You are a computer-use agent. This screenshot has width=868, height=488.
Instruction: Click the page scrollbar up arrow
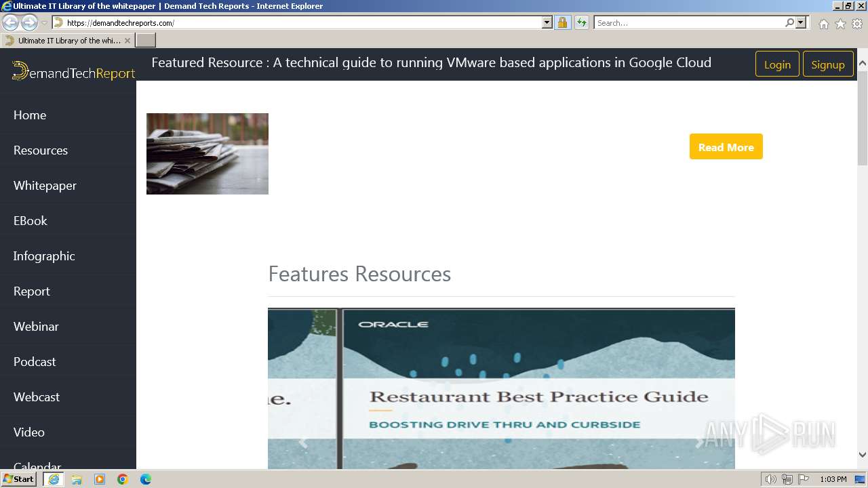point(863,63)
